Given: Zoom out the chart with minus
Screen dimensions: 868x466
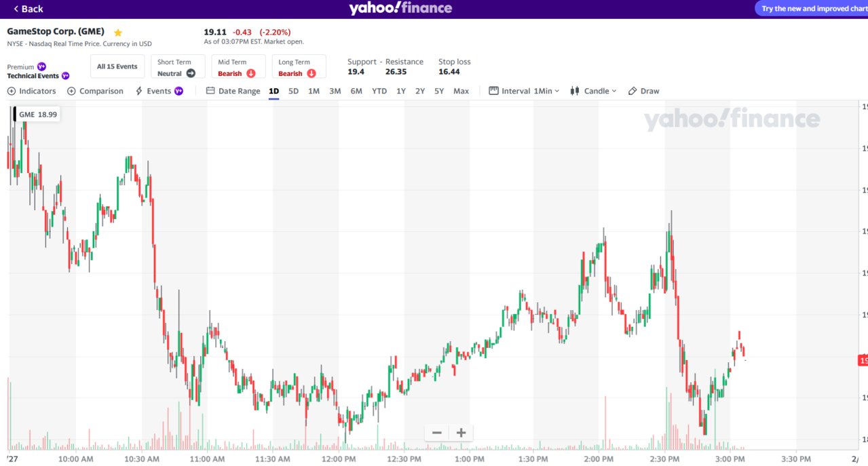Looking at the screenshot, I should pyautogui.click(x=436, y=433).
